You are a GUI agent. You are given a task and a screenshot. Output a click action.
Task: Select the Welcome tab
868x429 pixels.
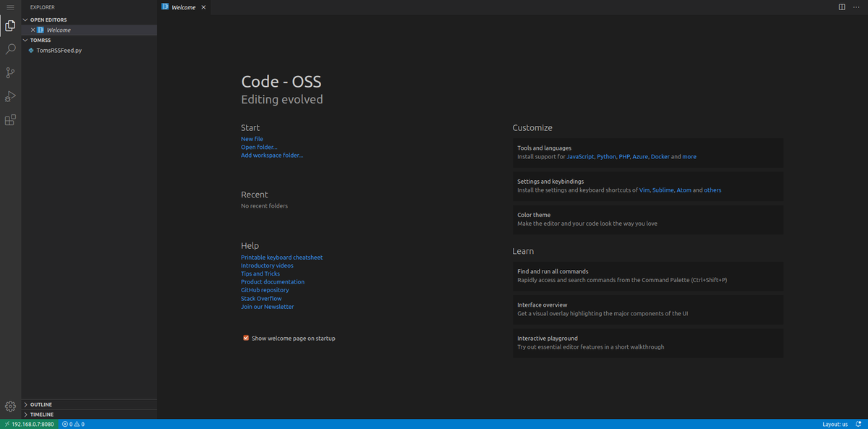[x=182, y=7]
